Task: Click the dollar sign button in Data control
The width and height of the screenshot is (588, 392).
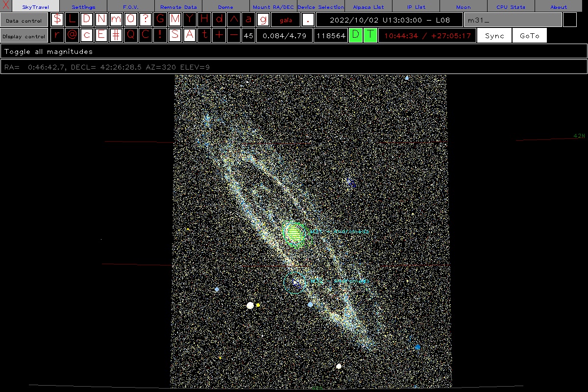Action: click(57, 20)
